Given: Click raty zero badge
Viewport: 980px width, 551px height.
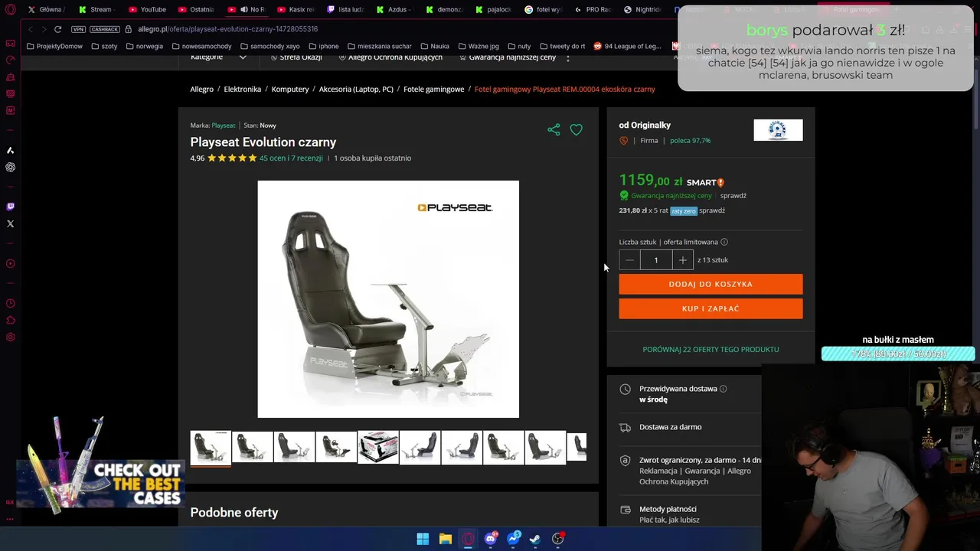Looking at the screenshot, I should pos(684,211).
